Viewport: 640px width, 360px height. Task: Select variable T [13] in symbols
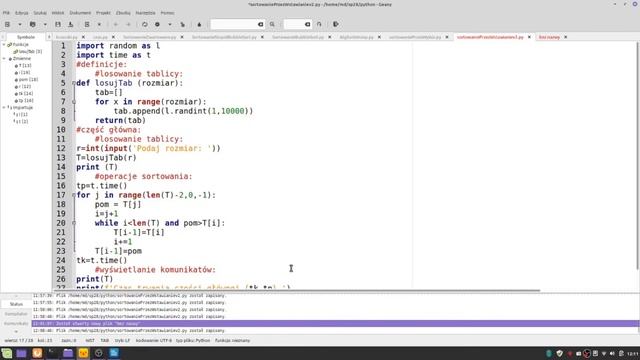pyautogui.click(x=23, y=65)
